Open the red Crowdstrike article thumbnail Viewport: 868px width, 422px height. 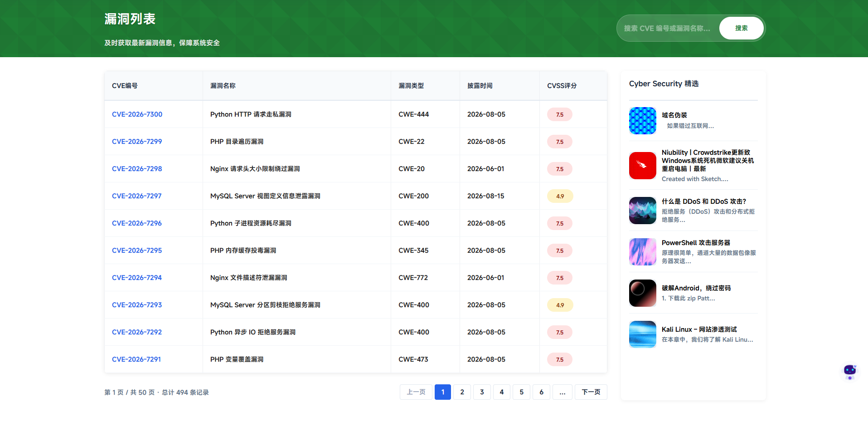tap(643, 166)
